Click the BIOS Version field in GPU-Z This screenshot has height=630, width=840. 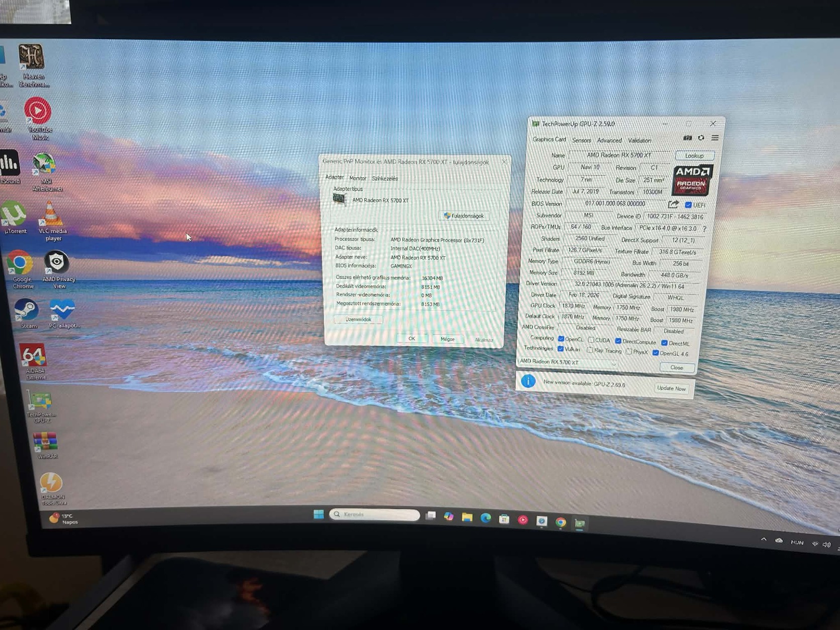(x=615, y=203)
